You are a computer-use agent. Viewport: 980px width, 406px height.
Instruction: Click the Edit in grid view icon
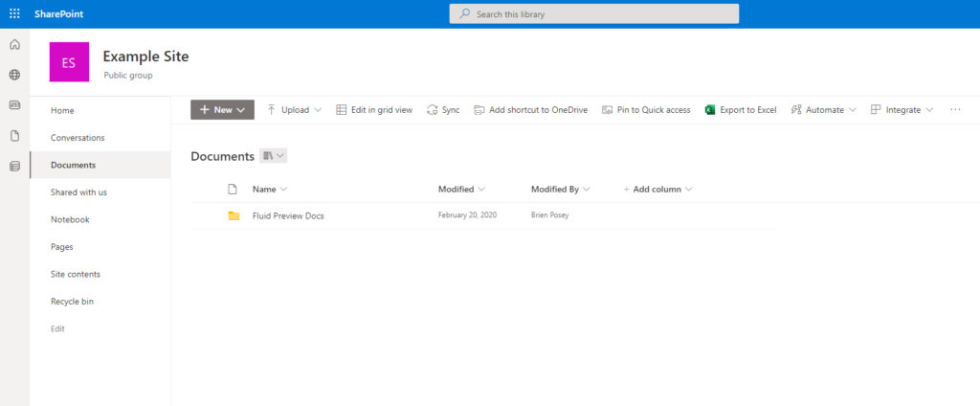(x=341, y=109)
